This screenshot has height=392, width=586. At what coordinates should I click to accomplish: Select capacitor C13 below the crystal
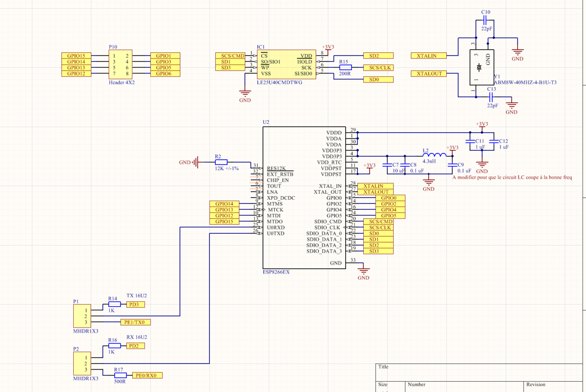pyautogui.click(x=491, y=97)
